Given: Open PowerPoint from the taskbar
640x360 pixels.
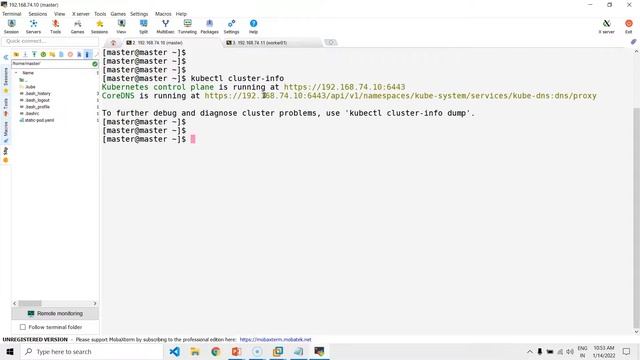Looking at the screenshot, I should tap(236, 351).
